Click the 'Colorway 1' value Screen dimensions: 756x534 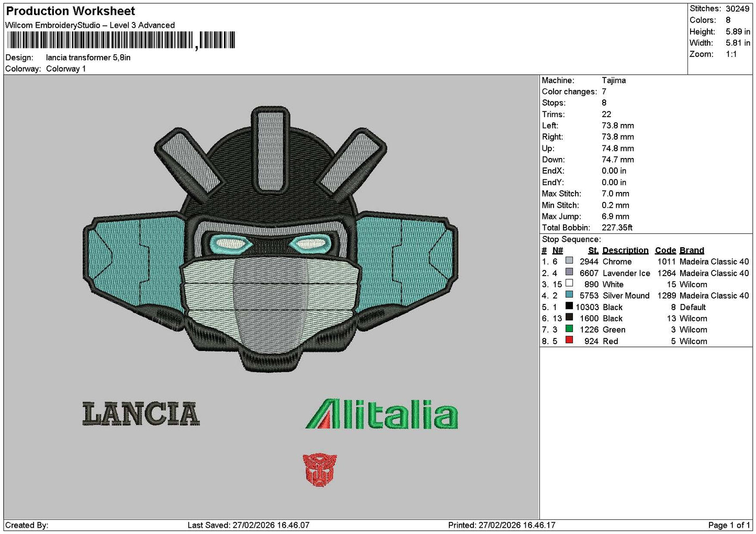(x=66, y=69)
